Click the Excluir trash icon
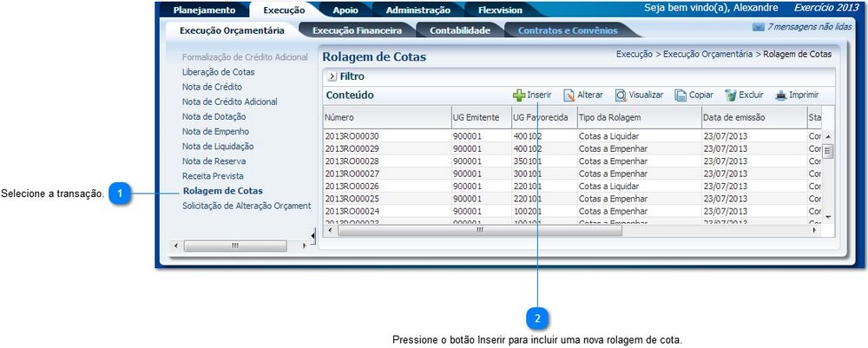 coord(731,95)
